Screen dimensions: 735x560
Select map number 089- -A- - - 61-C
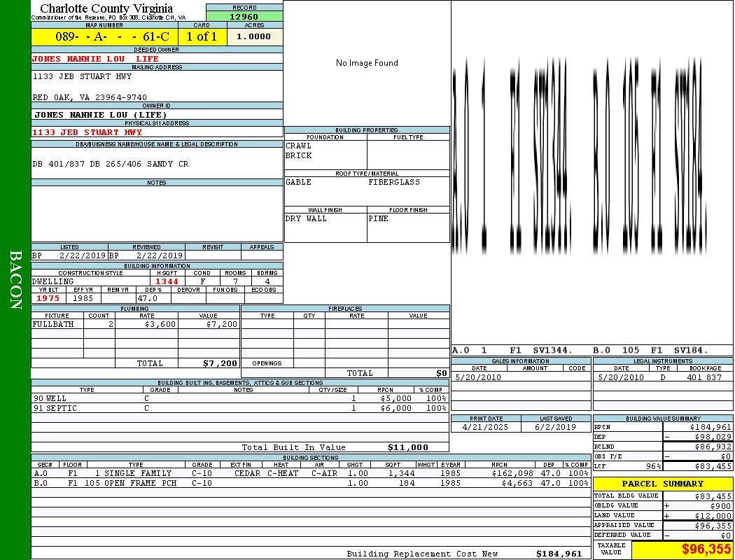113,36
